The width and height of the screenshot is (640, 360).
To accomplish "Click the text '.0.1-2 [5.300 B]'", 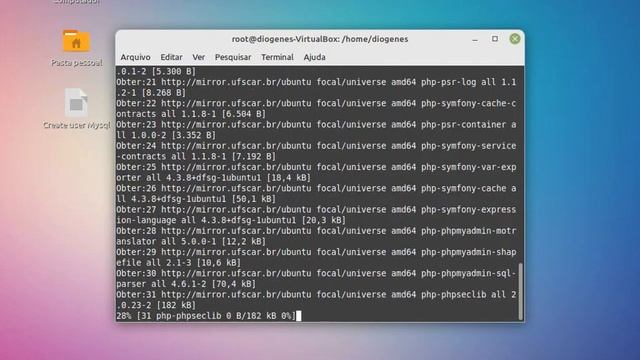I will (156, 71).
